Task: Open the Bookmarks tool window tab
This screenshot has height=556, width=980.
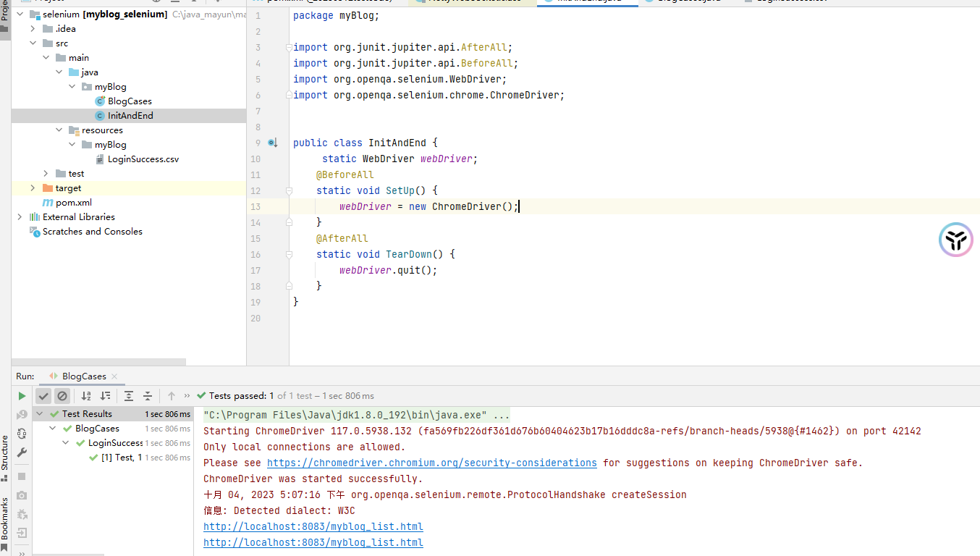Action: click(x=5, y=523)
